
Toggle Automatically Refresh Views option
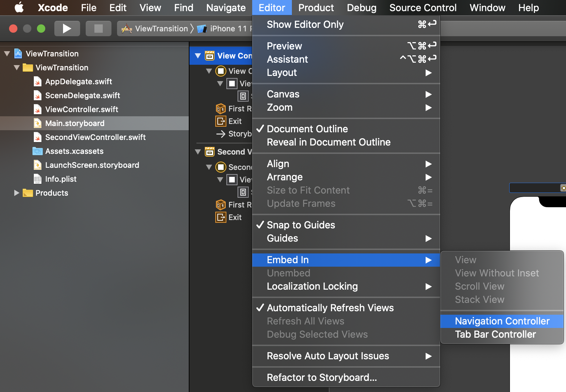(x=346, y=308)
